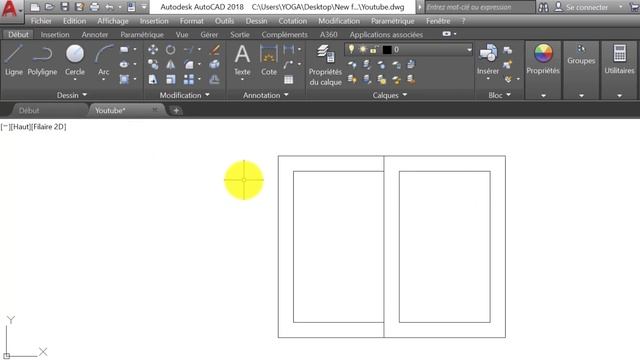This screenshot has height=360, width=640.
Task: Select the Stretch tool icon
Action: point(153,79)
